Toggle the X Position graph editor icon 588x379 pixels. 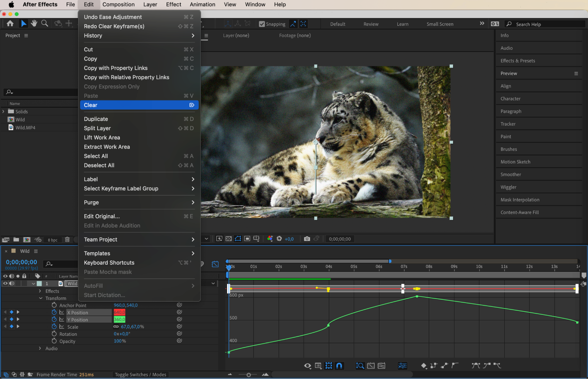[62, 312]
